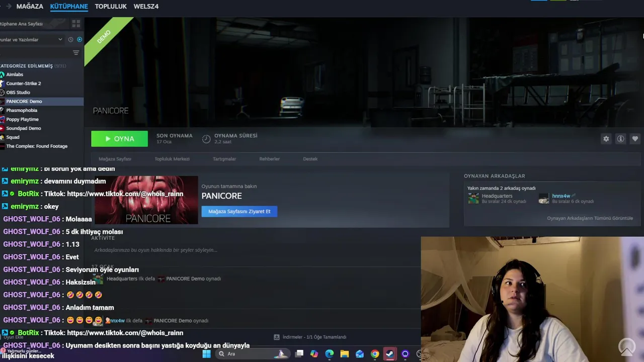The image size is (644, 362).
Task: Open the MAĞAZA top menu
Action: [30, 7]
